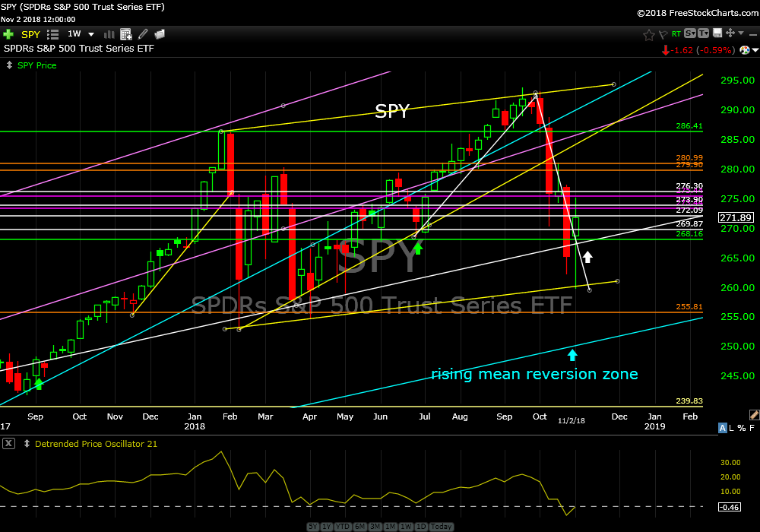Toggle the flag marker for SPY
Viewport: 760px width, 532px height.
[x=662, y=34]
